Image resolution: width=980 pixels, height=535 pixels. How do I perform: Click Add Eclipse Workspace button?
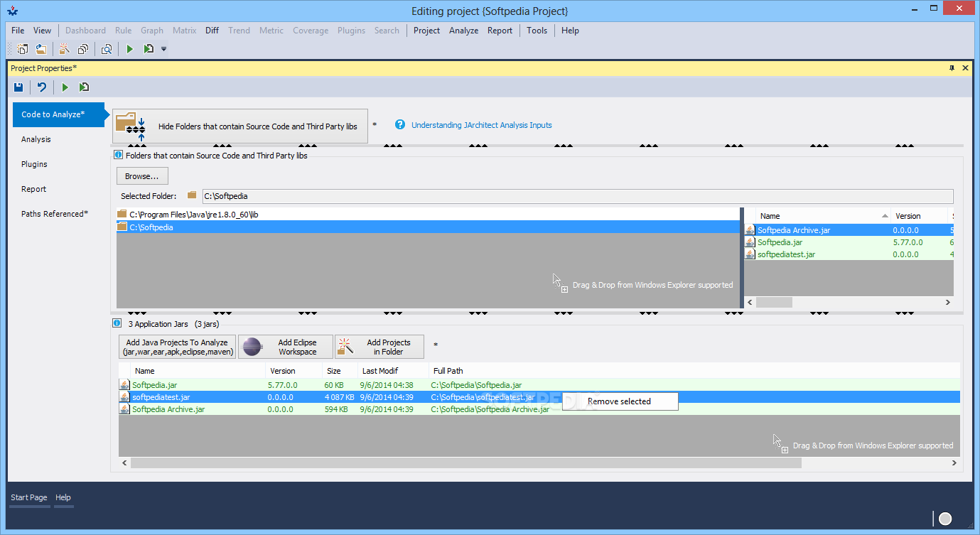click(x=286, y=347)
